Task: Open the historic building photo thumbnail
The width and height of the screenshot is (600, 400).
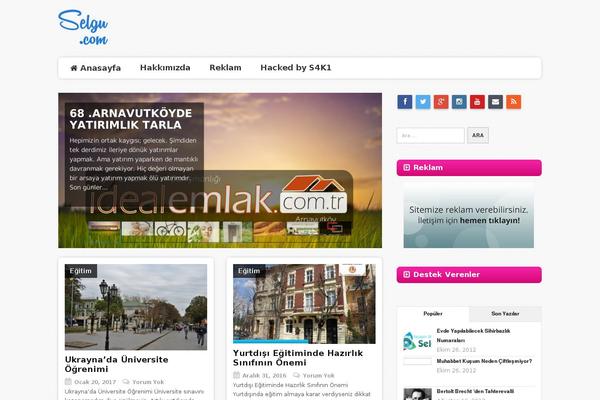Action: (x=304, y=304)
